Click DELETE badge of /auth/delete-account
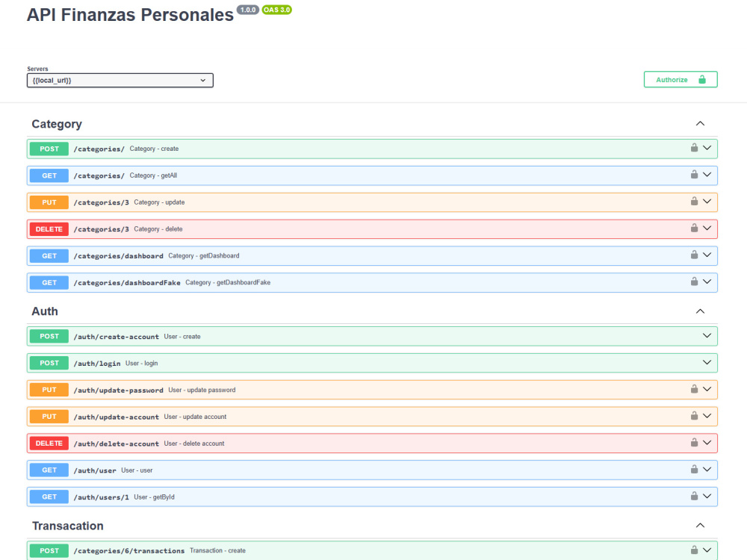Viewport: 747px width, 560px height. pyautogui.click(x=49, y=444)
